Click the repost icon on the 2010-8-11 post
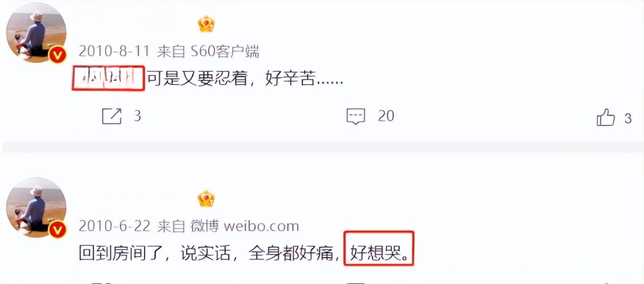Screen dimensions: 644x284 112,116
